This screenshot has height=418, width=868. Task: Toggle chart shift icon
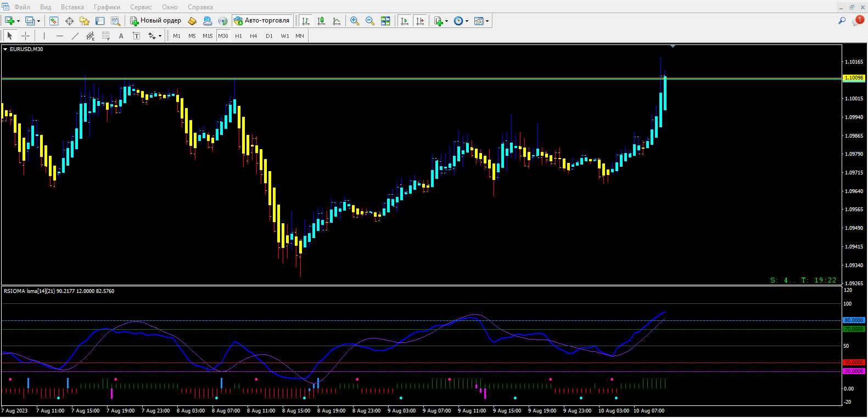[x=420, y=21]
